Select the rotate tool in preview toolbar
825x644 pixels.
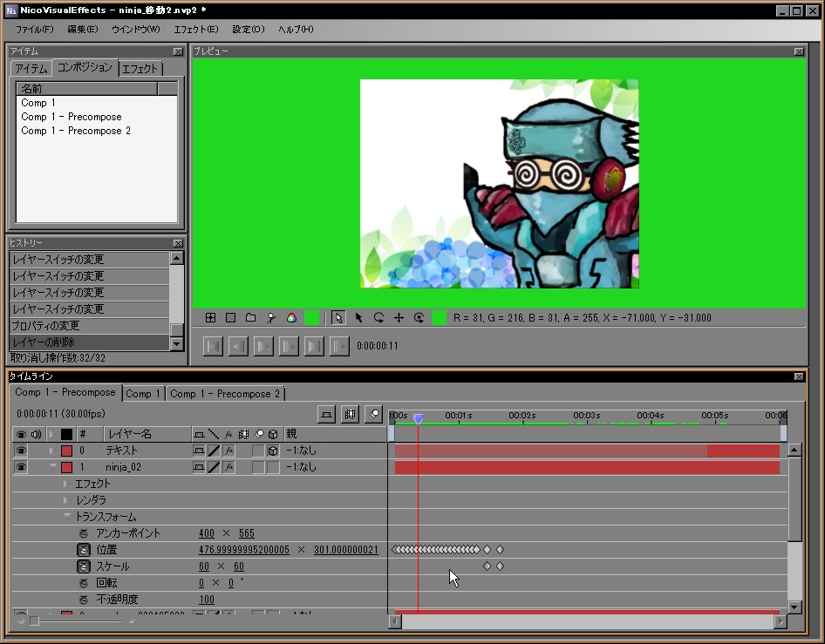pyautogui.click(x=378, y=317)
